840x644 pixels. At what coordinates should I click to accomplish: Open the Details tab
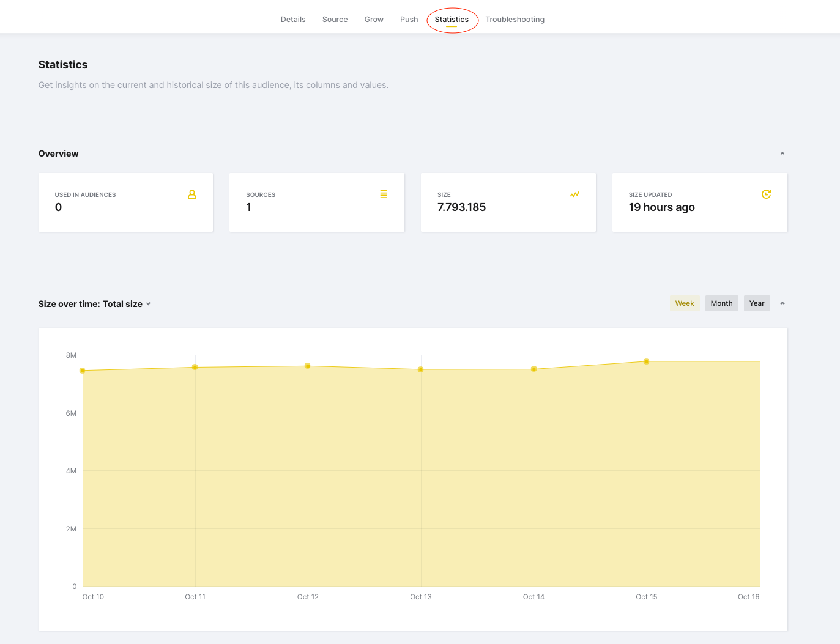click(x=293, y=20)
